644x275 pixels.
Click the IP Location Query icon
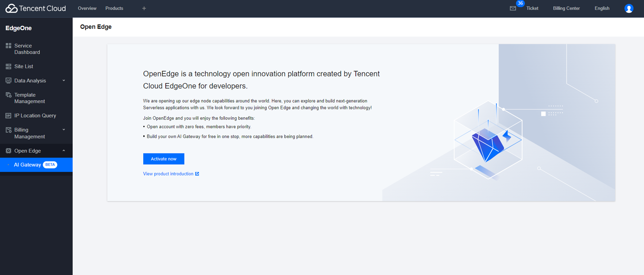point(8,115)
